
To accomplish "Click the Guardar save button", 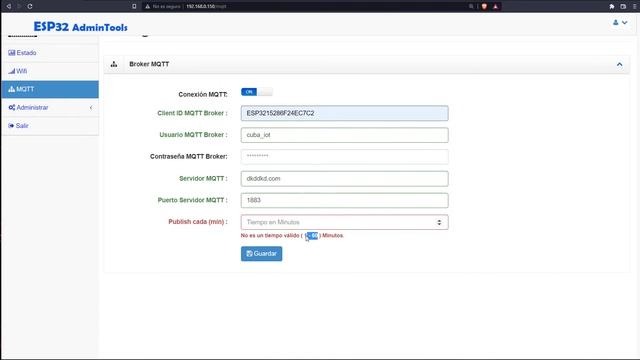I will (261, 253).
